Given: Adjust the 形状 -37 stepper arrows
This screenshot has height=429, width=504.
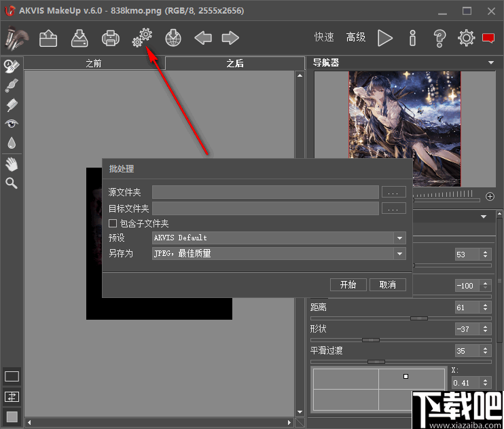Looking at the screenshot, I should [x=486, y=329].
